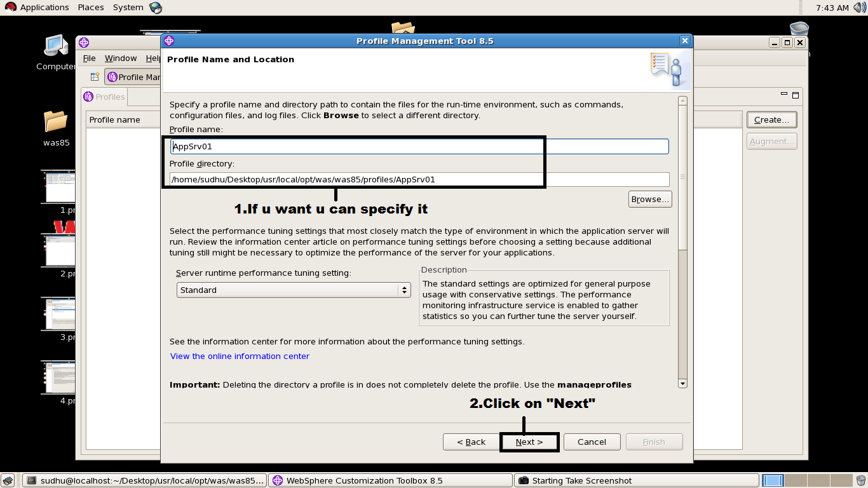
Task: Open the View the online information center link
Action: pyautogui.click(x=240, y=356)
